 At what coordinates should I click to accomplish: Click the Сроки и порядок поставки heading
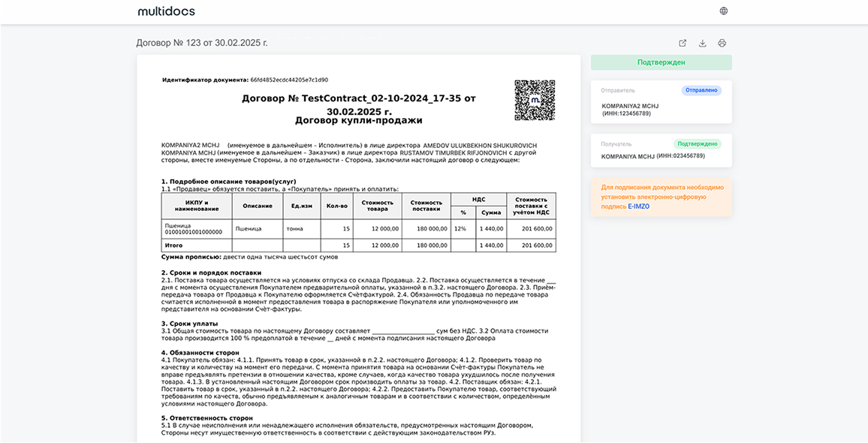(x=211, y=273)
